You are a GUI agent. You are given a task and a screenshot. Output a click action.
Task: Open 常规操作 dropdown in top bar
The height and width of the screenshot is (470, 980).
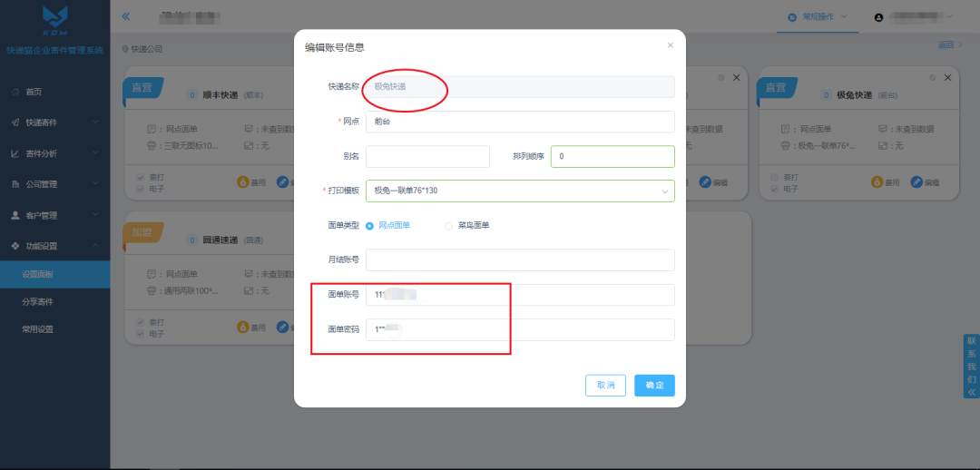point(817,17)
